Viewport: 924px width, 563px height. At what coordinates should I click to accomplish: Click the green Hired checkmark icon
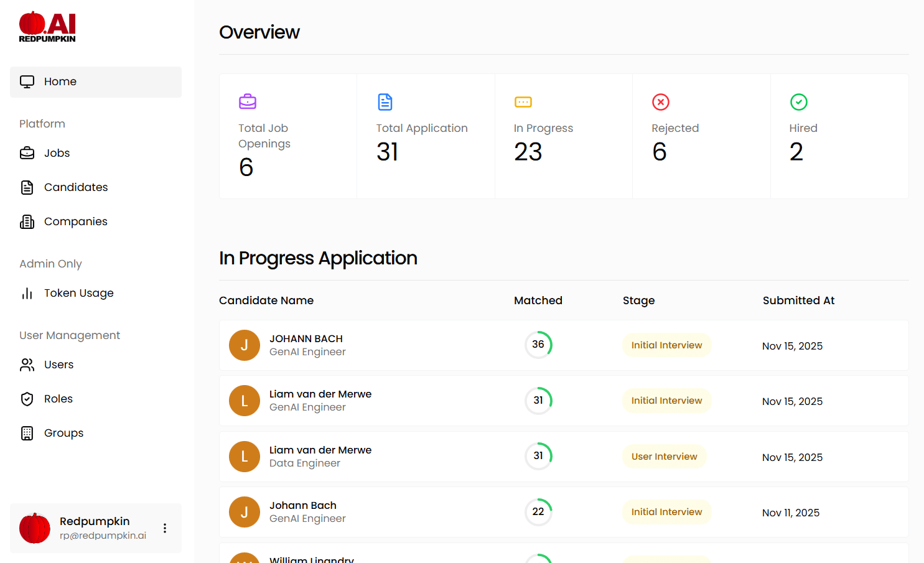coord(798,101)
